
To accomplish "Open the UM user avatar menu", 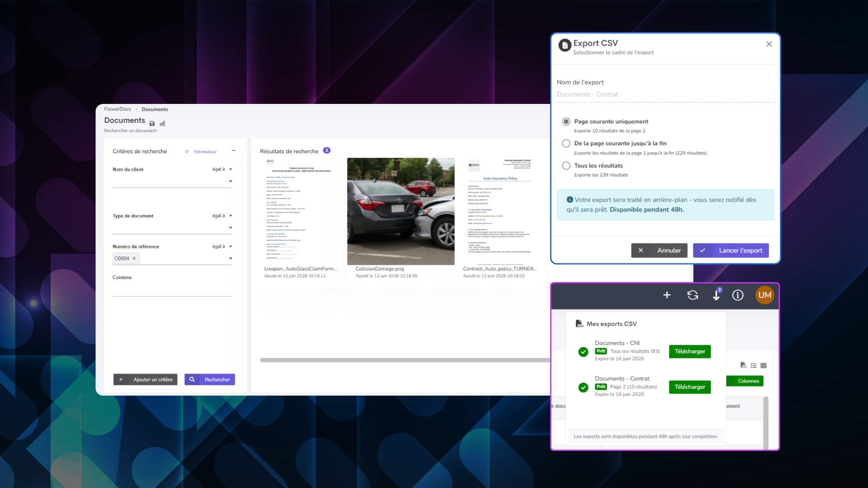I will click(x=764, y=295).
